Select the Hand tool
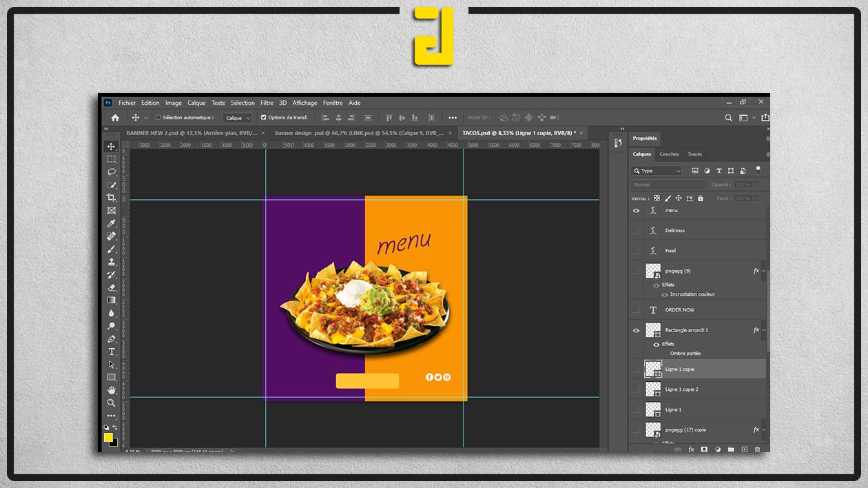This screenshot has height=488, width=868. [x=111, y=390]
